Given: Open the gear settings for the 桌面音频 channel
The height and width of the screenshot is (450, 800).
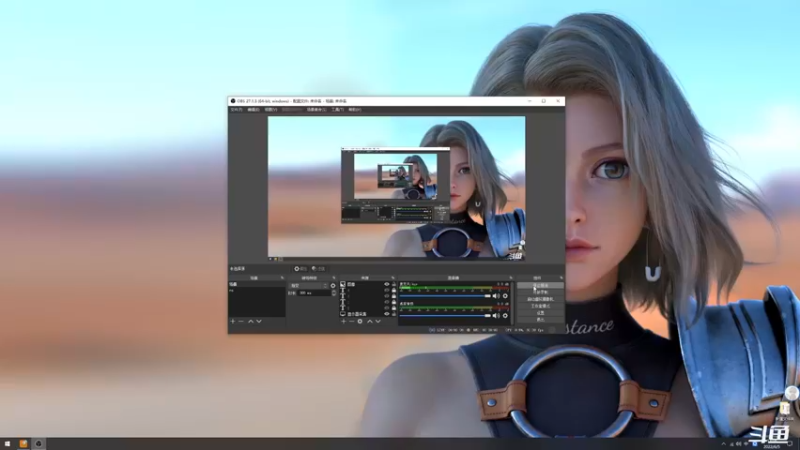Looking at the screenshot, I should [x=505, y=316].
